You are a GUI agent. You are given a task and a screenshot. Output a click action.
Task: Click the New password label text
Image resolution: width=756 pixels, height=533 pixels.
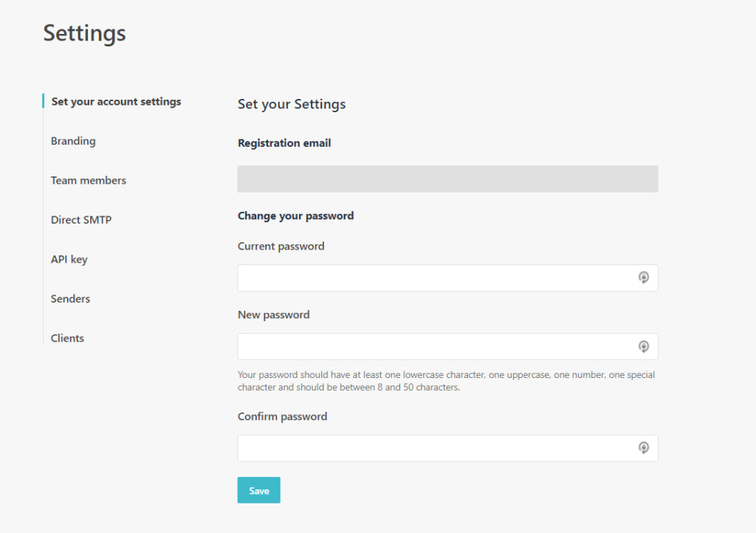[273, 315]
